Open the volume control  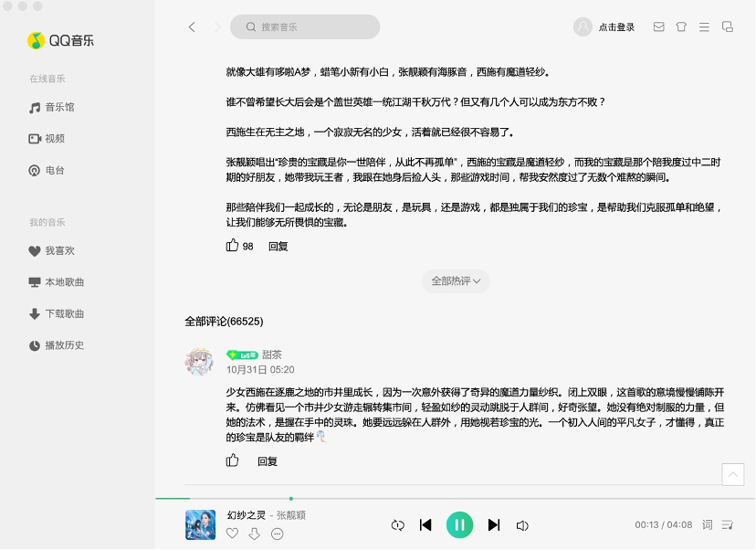point(522,525)
